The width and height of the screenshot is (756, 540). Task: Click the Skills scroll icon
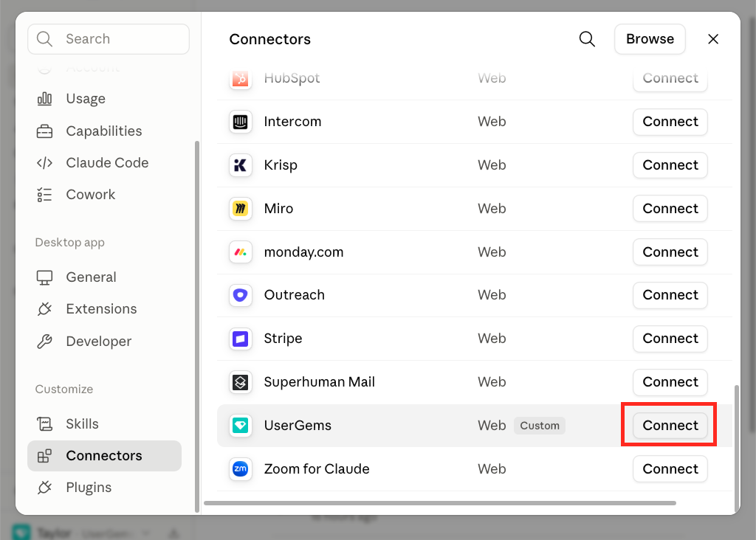pos(44,424)
